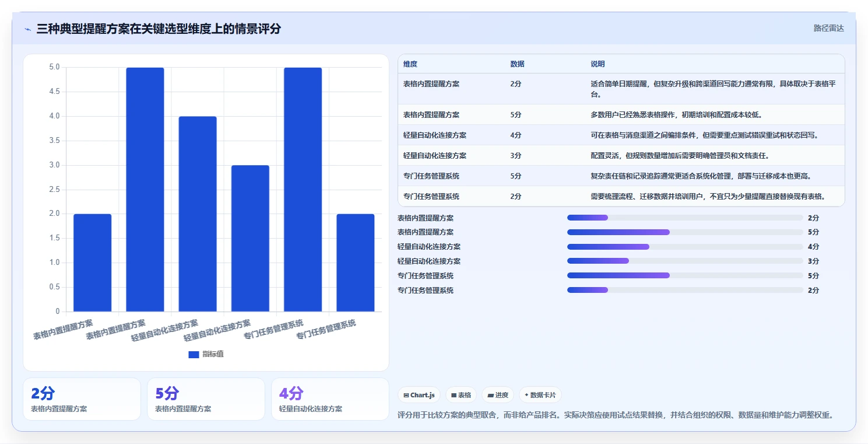Click the row starting 适合简单日期提醒

(x=621, y=89)
